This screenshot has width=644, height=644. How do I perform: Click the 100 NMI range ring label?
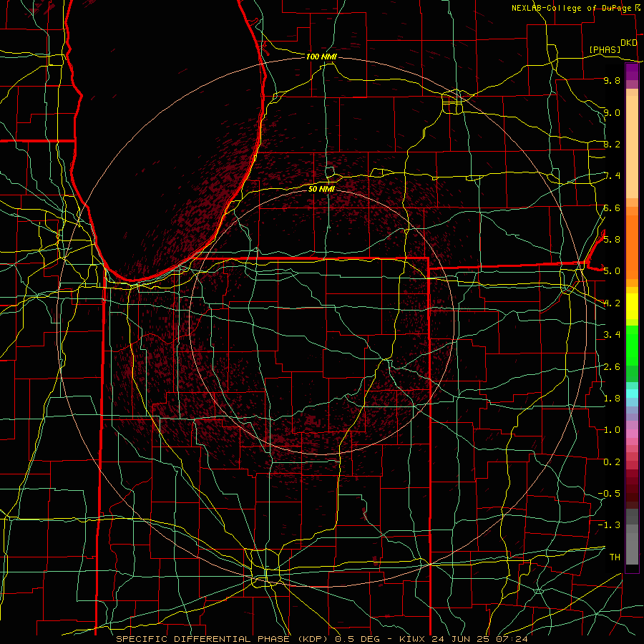pyautogui.click(x=321, y=57)
